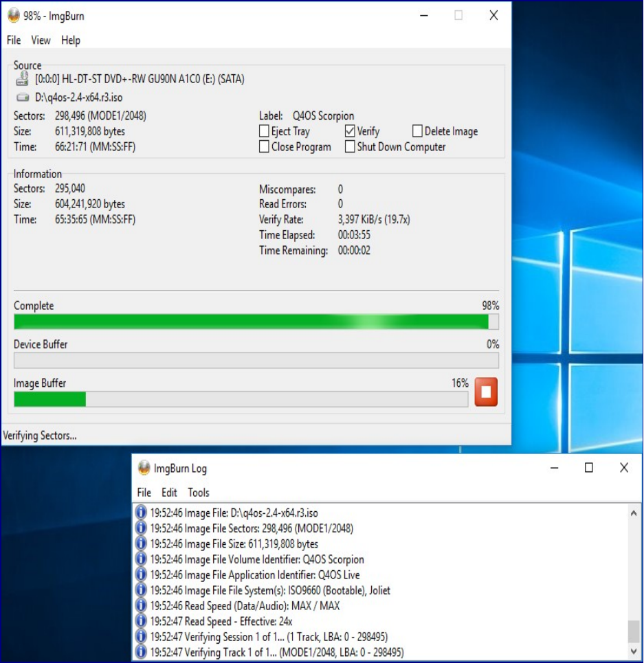
Task: Click the Complete progress bar
Action: point(256,322)
